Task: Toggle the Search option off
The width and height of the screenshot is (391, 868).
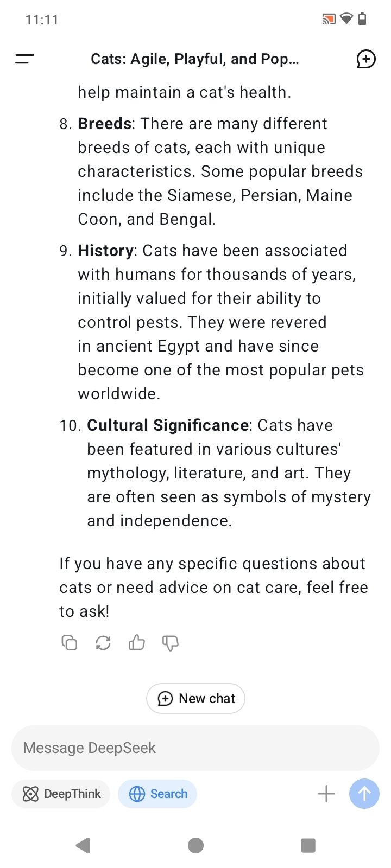Action: (x=157, y=794)
